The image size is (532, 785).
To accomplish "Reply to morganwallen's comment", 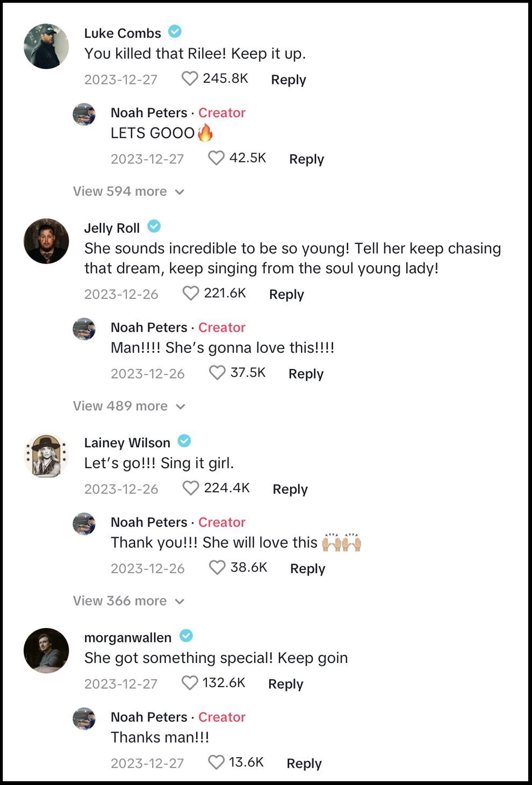I will tap(285, 683).
